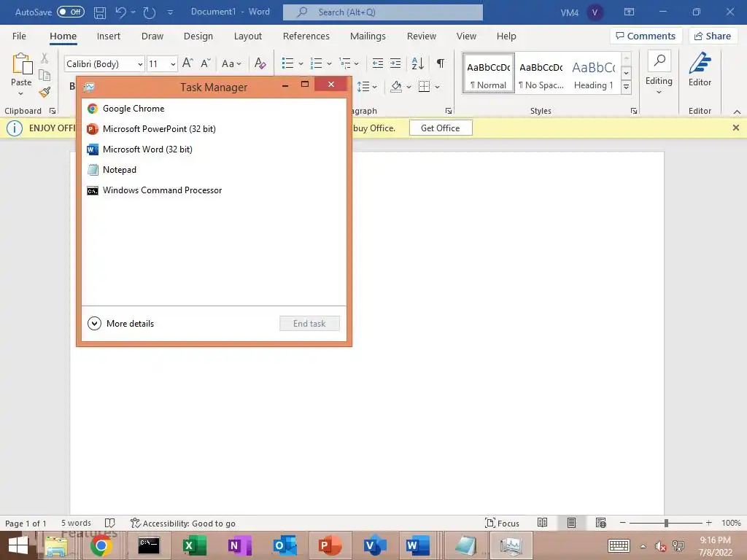The width and height of the screenshot is (747, 560).
Task: Open the Find search magnifier in ribbon
Action: coord(659,61)
